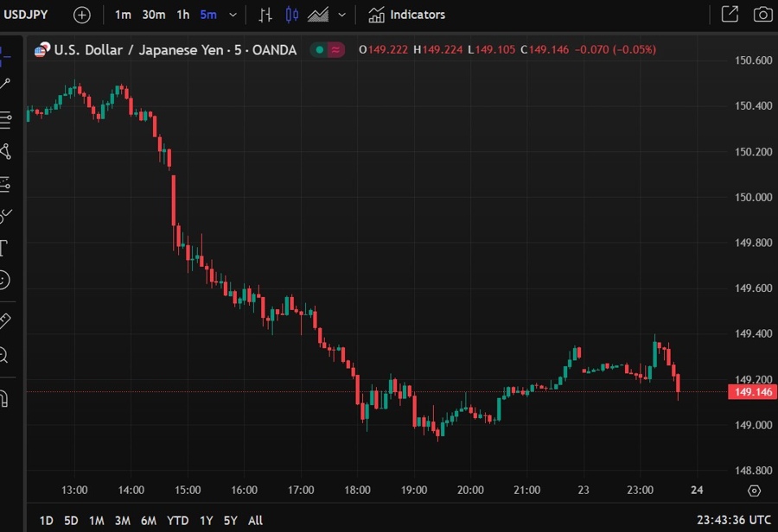Set date range to 1M
This screenshot has width=778, height=532.
(96, 521)
